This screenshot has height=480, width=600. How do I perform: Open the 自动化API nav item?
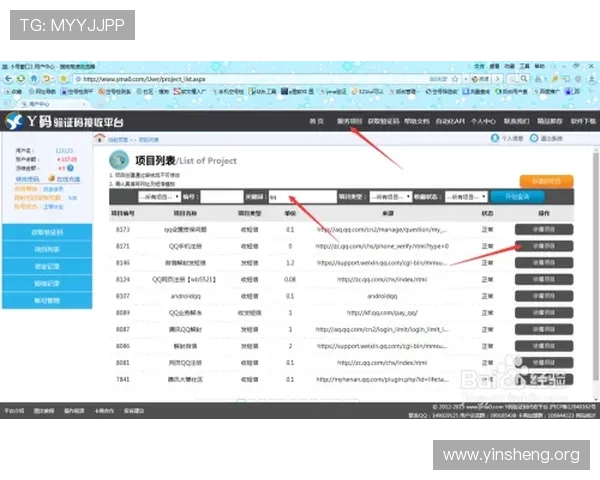(450, 121)
